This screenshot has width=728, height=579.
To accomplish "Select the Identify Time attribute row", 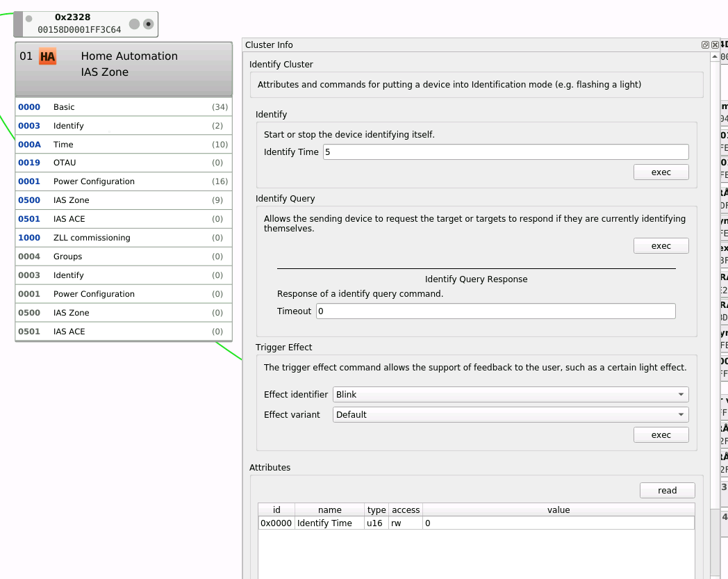I will click(x=477, y=523).
